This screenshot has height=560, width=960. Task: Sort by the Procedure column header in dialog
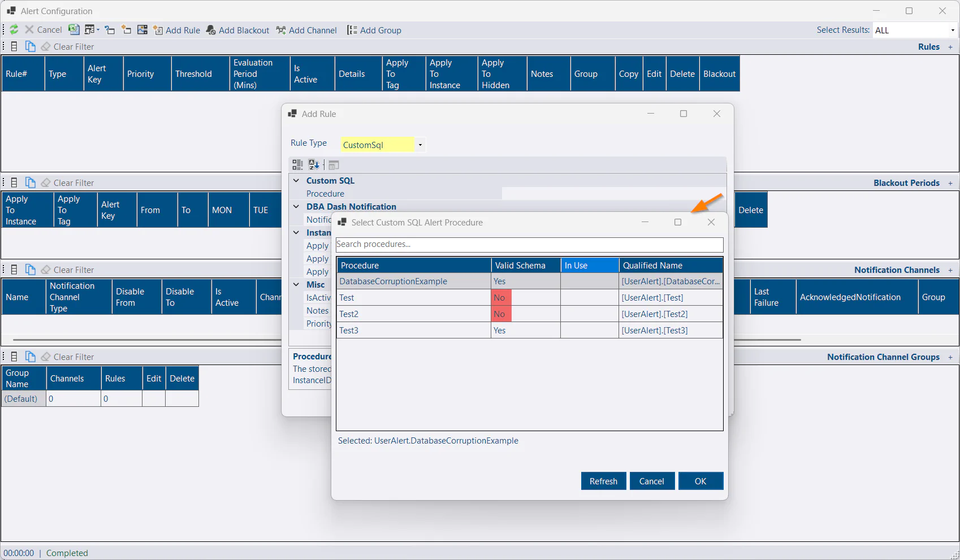pos(414,266)
